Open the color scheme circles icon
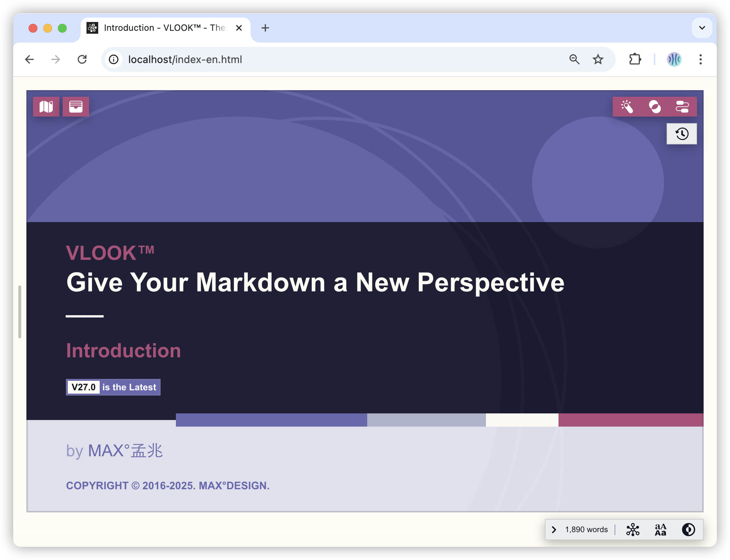The width and height of the screenshot is (730, 560). (x=655, y=107)
